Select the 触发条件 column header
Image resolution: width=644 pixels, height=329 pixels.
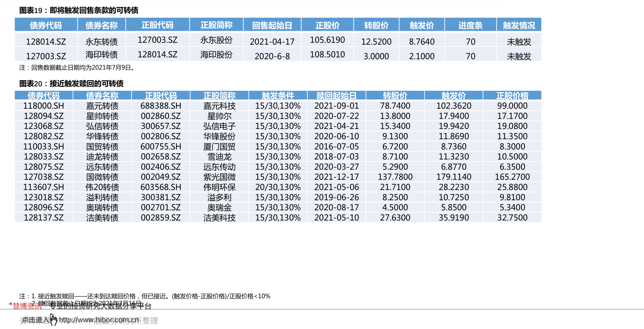click(x=278, y=96)
